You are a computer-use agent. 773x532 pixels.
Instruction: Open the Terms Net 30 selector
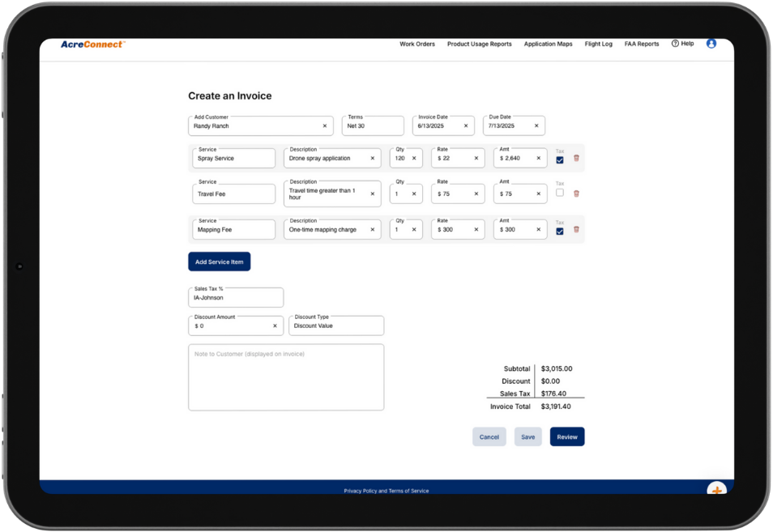373,126
